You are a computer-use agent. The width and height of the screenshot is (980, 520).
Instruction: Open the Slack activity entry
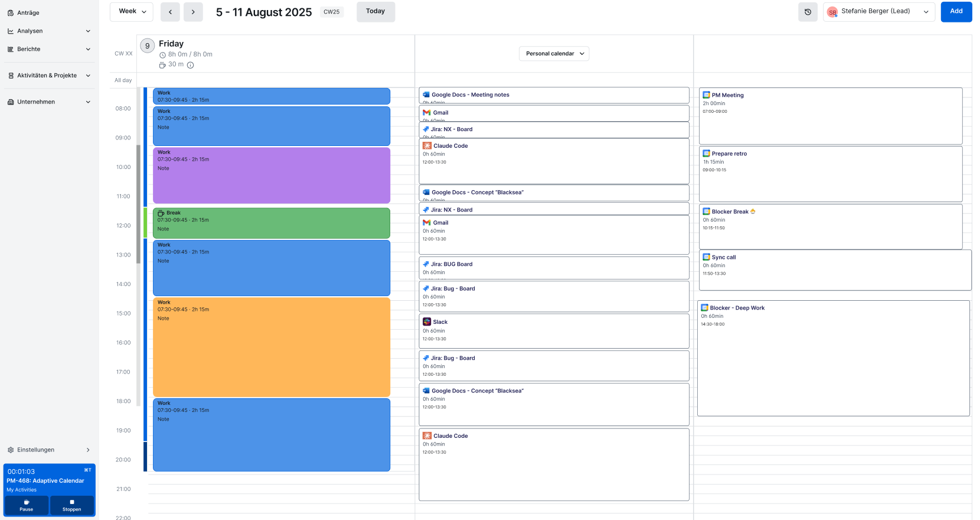tap(554, 331)
